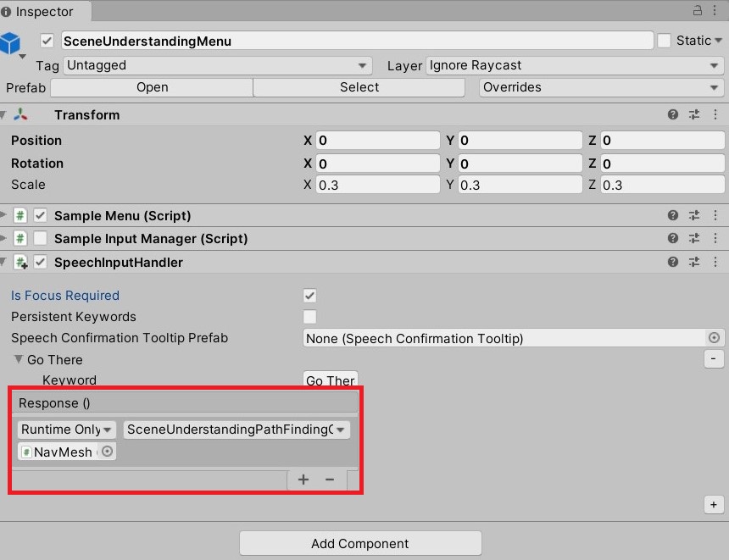Open SpeechInputHandler help reference

click(673, 262)
